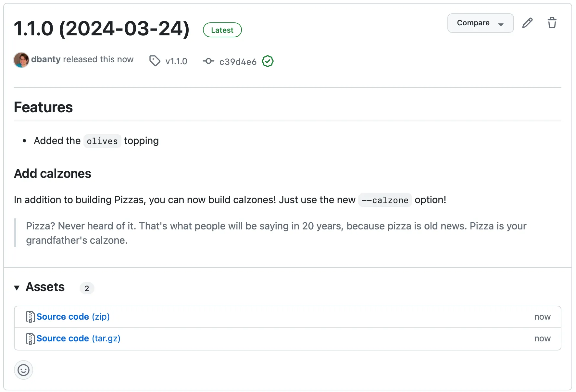Download Source code (zip)

point(63,316)
